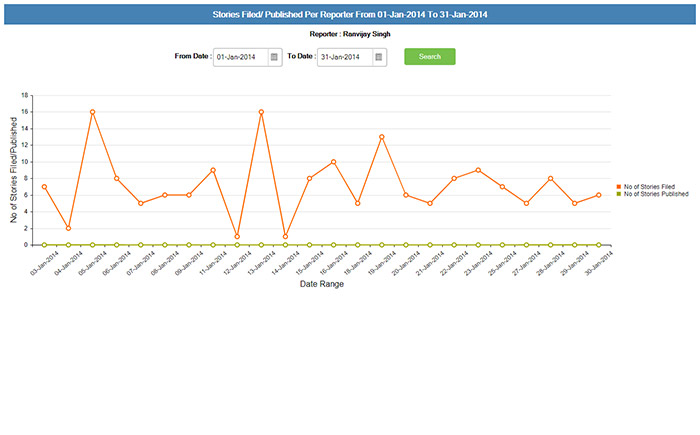Click the 'Date Range' axis title
This screenshot has width=700, height=435.
322,284
